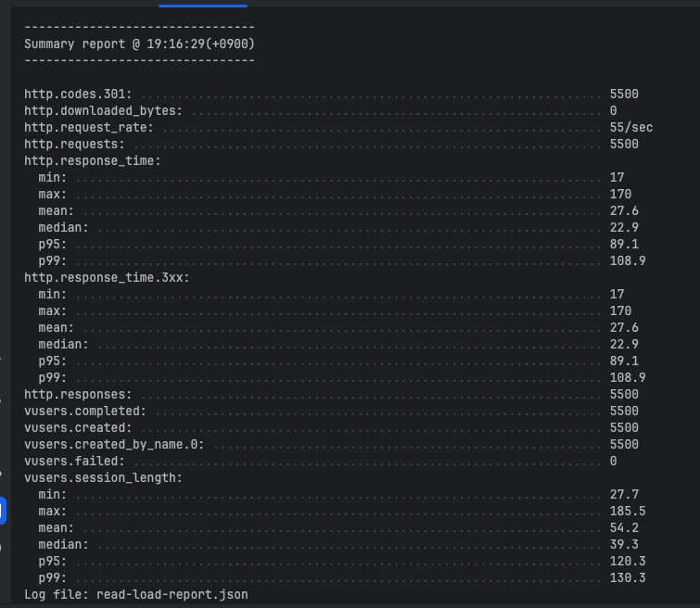
Task: Select the 130.3 p99 session length value
Action: click(x=628, y=577)
